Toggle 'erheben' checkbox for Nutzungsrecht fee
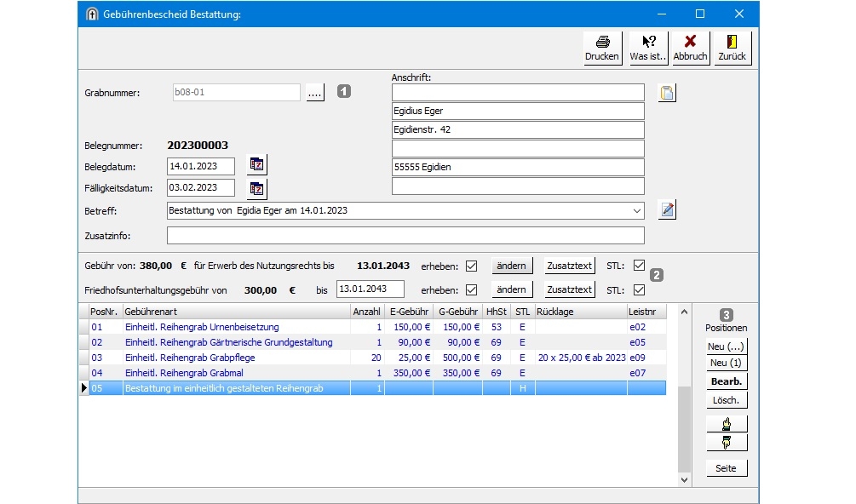 coord(471,266)
